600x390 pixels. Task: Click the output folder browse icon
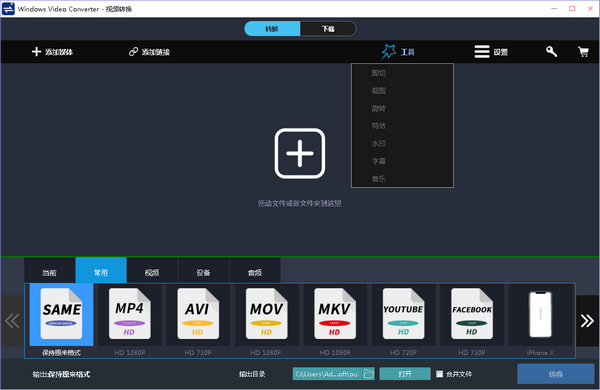(368, 374)
